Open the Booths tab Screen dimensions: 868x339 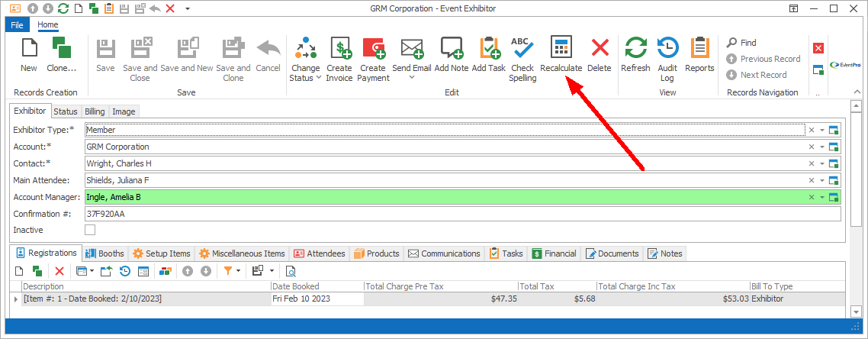click(x=105, y=253)
